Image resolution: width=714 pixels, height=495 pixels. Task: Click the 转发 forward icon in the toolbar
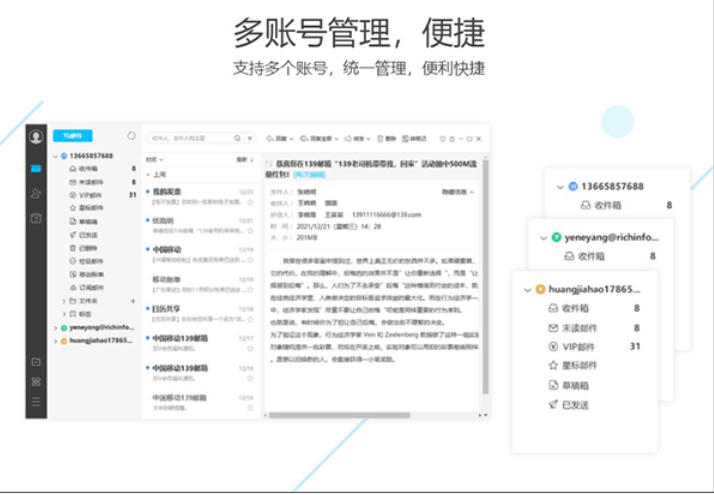pyautogui.click(x=348, y=138)
